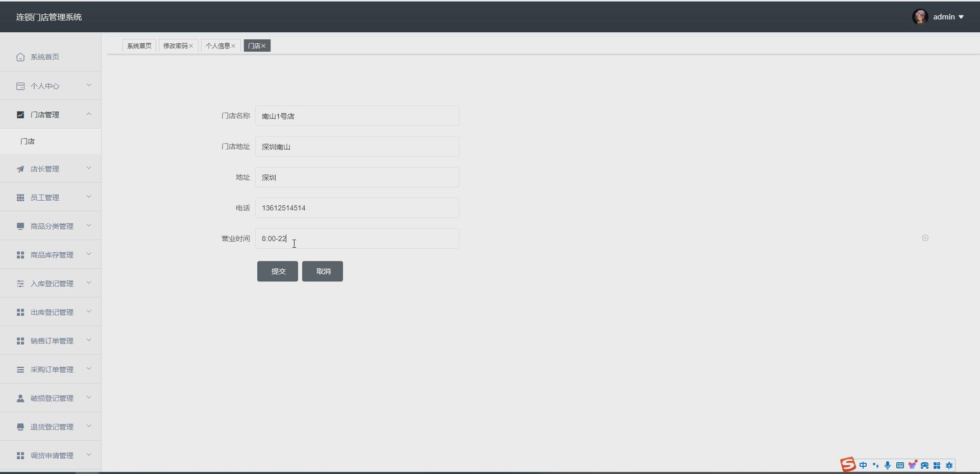
Task: Submit the form with 提交 button
Action: (278, 271)
